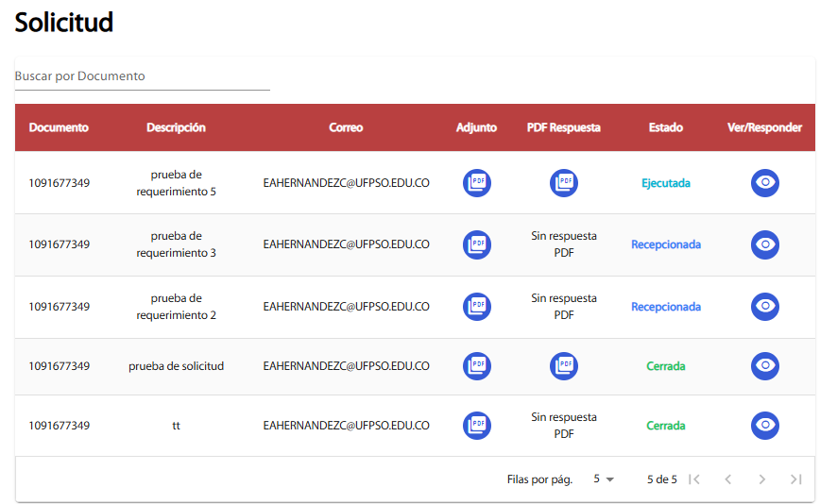Open attachment PDF for prueba de solicitud
Viewport: 820px width, 504px height.
pyautogui.click(x=477, y=366)
